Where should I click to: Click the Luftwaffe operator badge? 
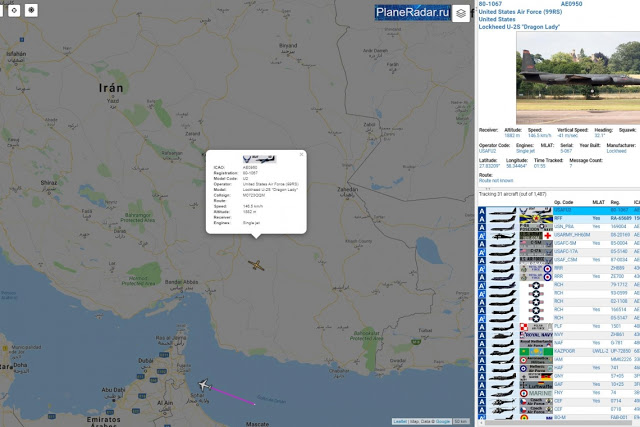tap(536, 385)
